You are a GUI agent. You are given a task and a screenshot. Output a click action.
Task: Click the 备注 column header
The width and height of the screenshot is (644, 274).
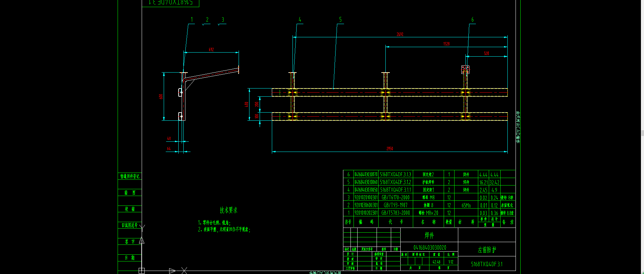click(x=507, y=222)
